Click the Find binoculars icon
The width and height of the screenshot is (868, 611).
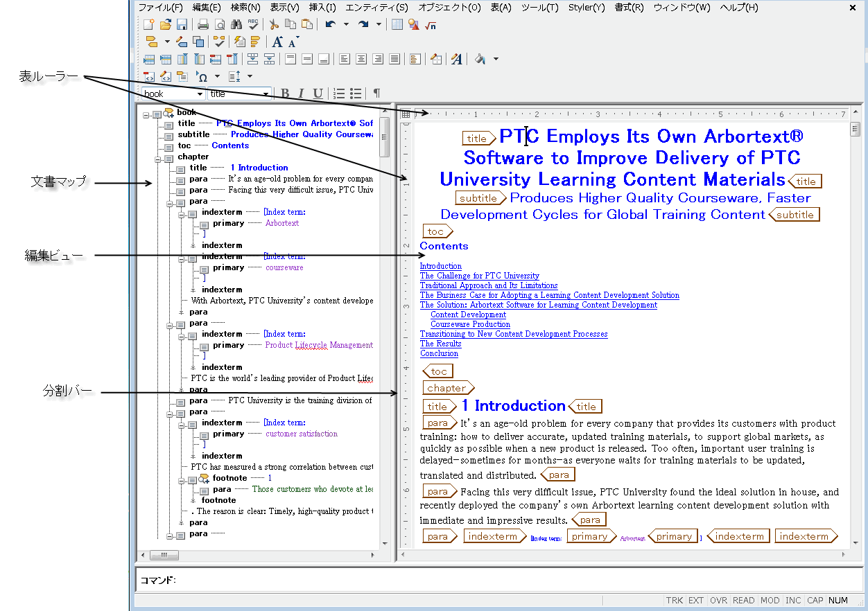point(236,24)
